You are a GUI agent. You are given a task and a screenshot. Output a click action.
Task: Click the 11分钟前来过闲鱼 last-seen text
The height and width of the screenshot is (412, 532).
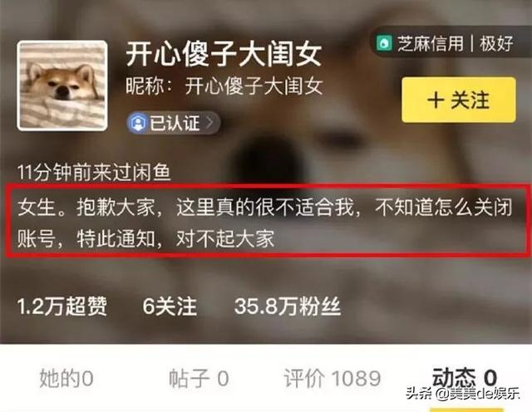tap(94, 172)
